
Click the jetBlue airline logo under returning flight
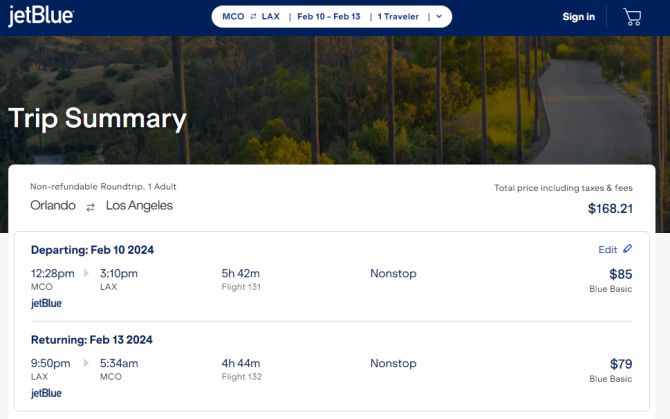pyautogui.click(x=46, y=393)
